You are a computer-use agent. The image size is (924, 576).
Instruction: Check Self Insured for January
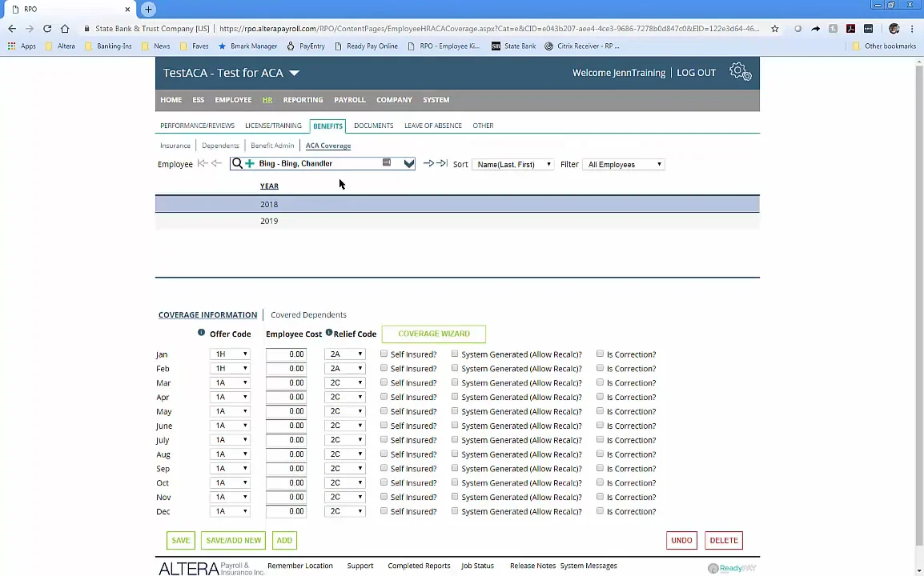point(384,354)
